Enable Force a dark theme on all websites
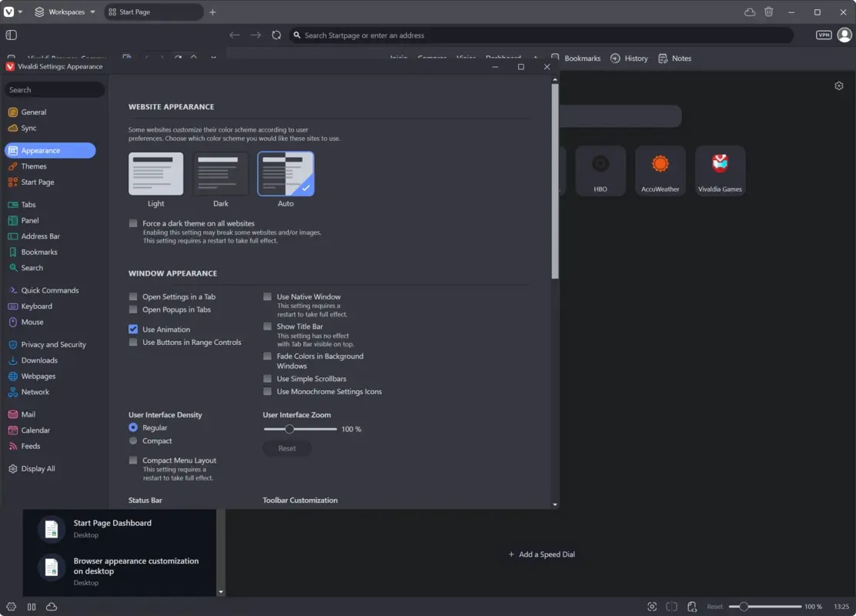The height and width of the screenshot is (616, 856). coord(132,223)
